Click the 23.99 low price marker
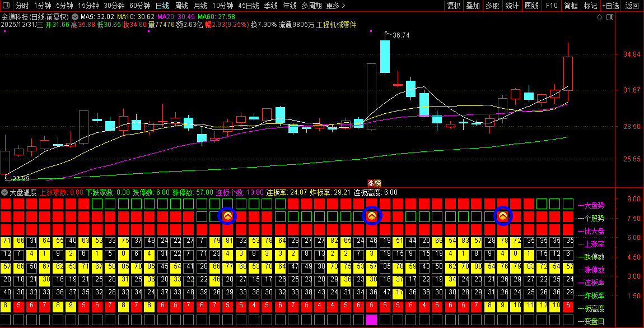The width and height of the screenshot is (644, 328). [x=21, y=179]
